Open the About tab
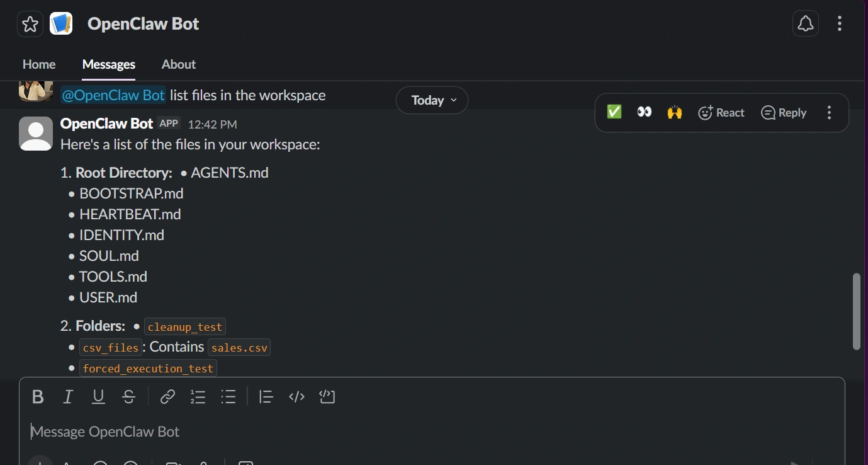This screenshot has width=868, height=465. click(x=179, y=64)
